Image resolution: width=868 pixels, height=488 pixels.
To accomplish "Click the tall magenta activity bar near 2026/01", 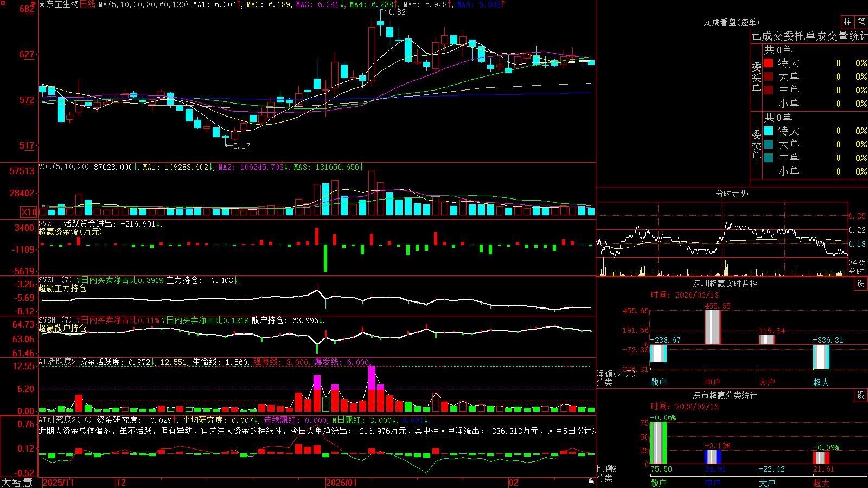I will pyautogui.click(x=372, y=378).
